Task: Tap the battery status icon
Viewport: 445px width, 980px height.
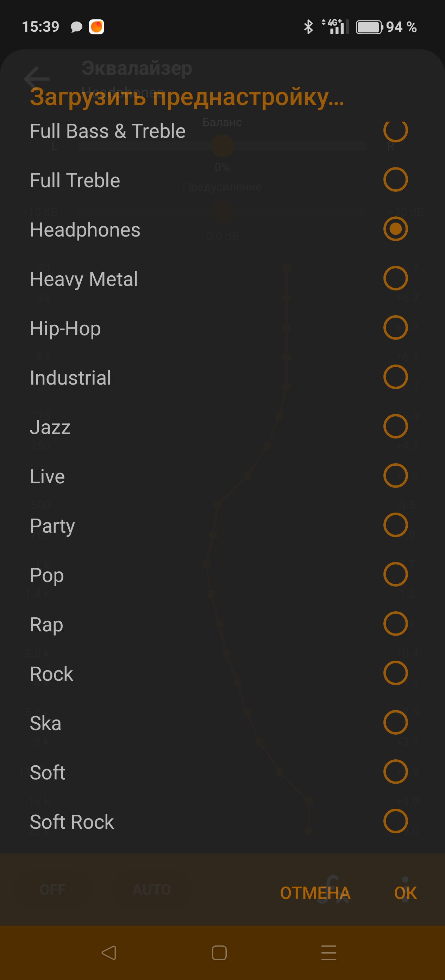Action: point(369,27)
